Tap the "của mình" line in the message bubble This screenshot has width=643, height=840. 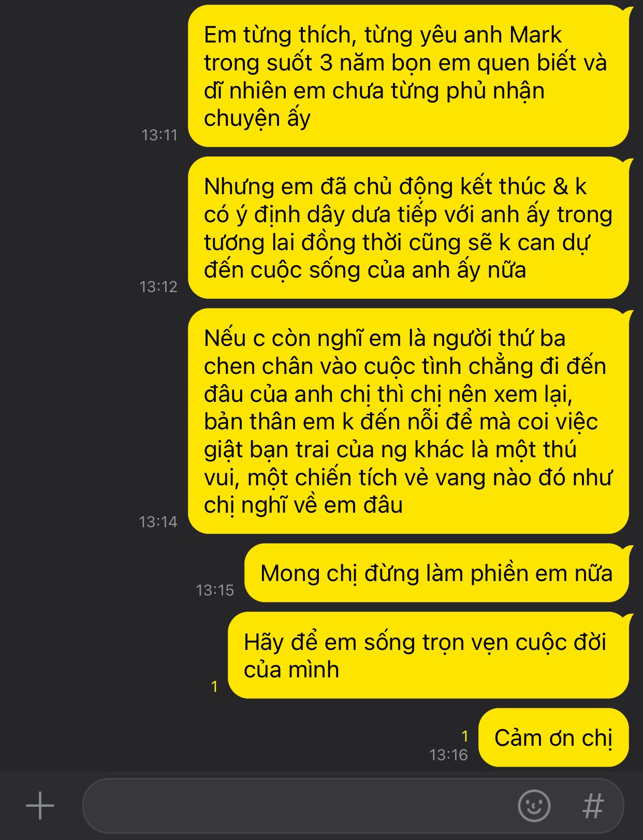(291, 670)
